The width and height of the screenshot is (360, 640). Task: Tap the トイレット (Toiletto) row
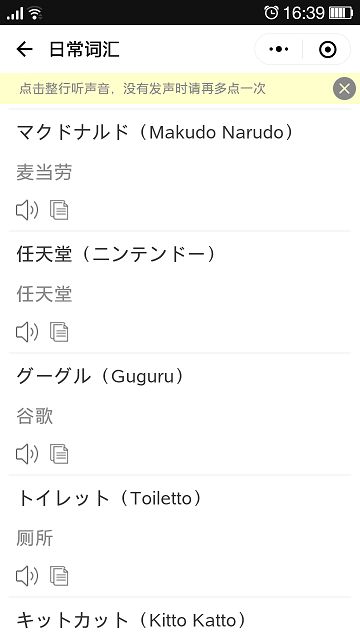180,536
